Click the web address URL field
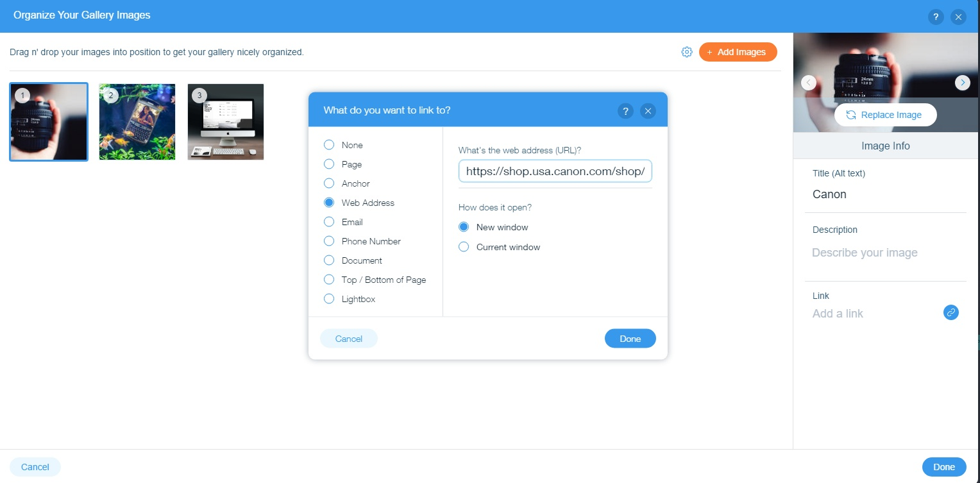This screenshot has width=980, height=483. coord(555,171)
